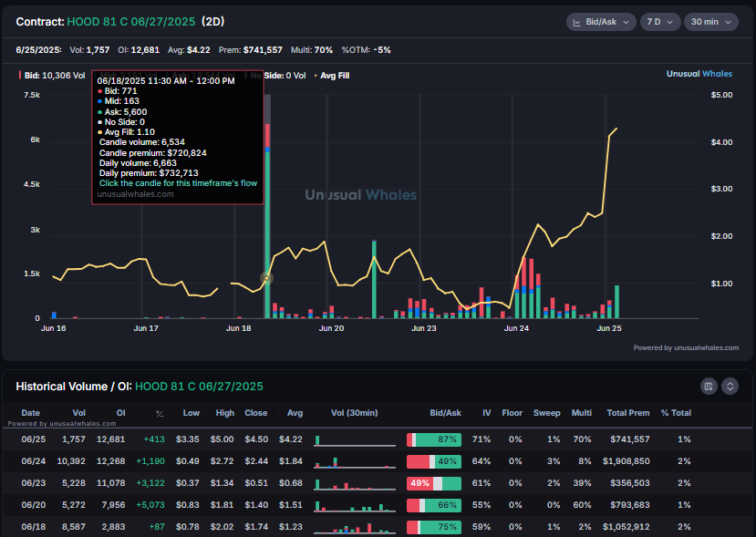This screenshot has height=537, width=756.
Task: Select the 06/20 date cell in the table
Action: pyautogui.click(x=33, y=505)
